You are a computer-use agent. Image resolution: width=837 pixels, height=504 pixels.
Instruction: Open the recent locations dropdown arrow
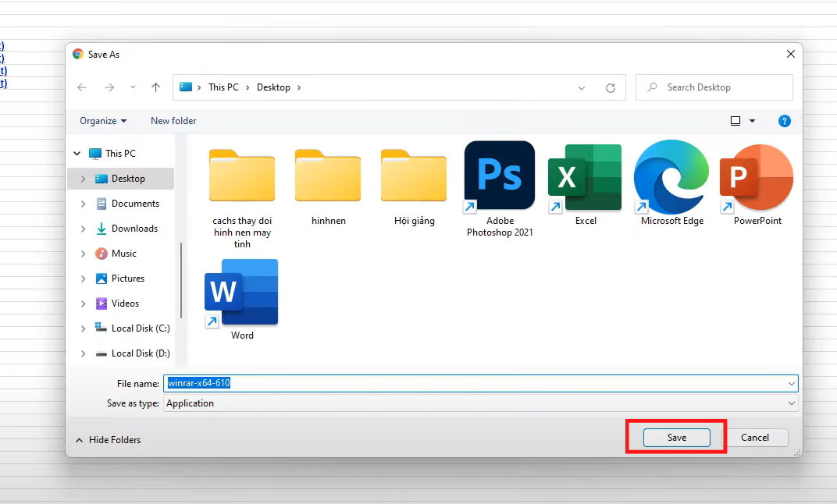[133, 87]
